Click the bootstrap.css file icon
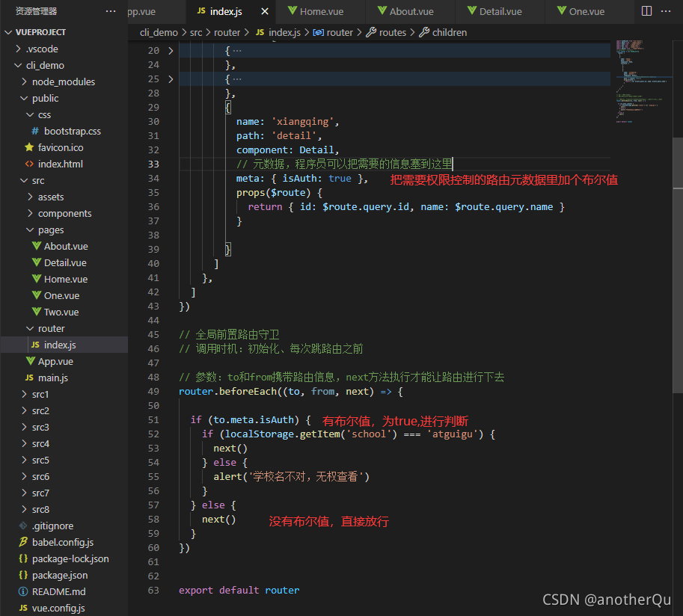Image resolution: width=683 pixels, height=616 pixels. click(35, 131)
